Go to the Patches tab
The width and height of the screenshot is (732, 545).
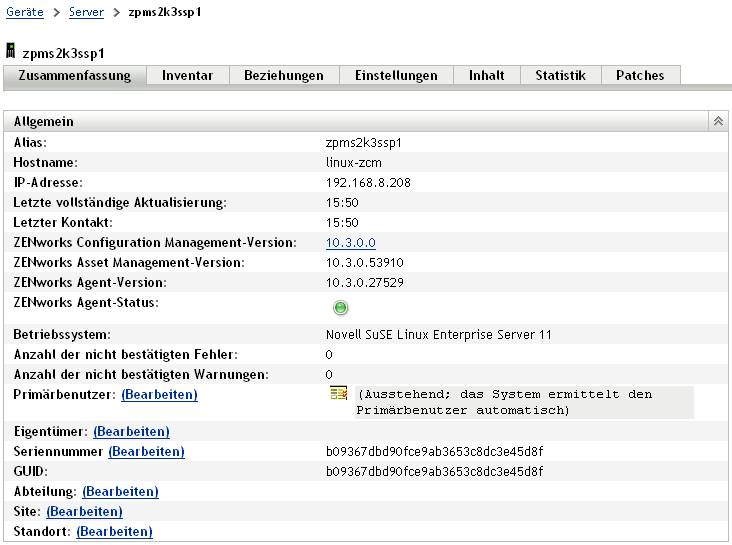coord(640,75)
